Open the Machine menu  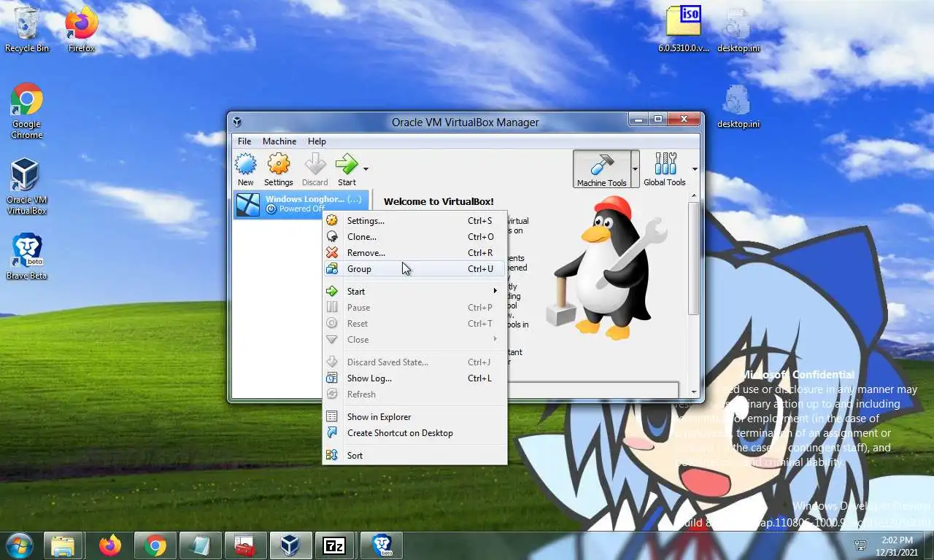[279, 141]
